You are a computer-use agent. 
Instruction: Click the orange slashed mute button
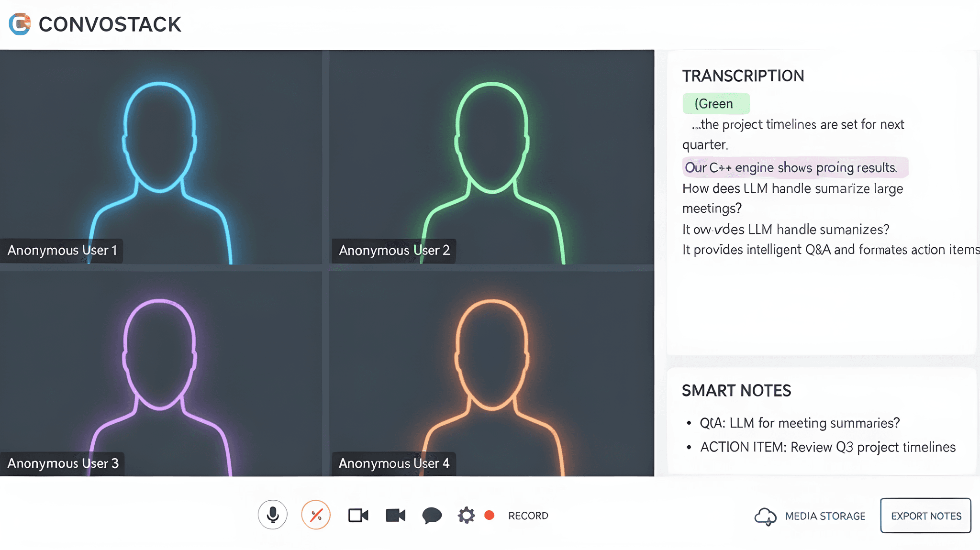(316, 515)
